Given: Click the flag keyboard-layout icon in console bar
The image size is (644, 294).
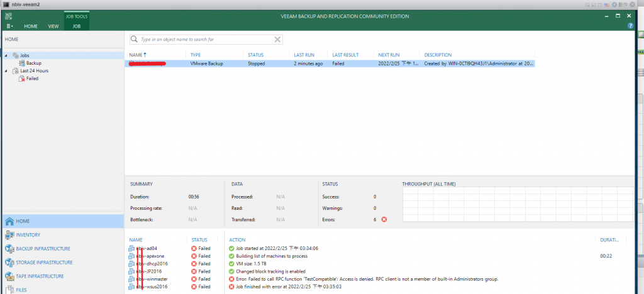Looking at the screenshot, I should [606, 4].
